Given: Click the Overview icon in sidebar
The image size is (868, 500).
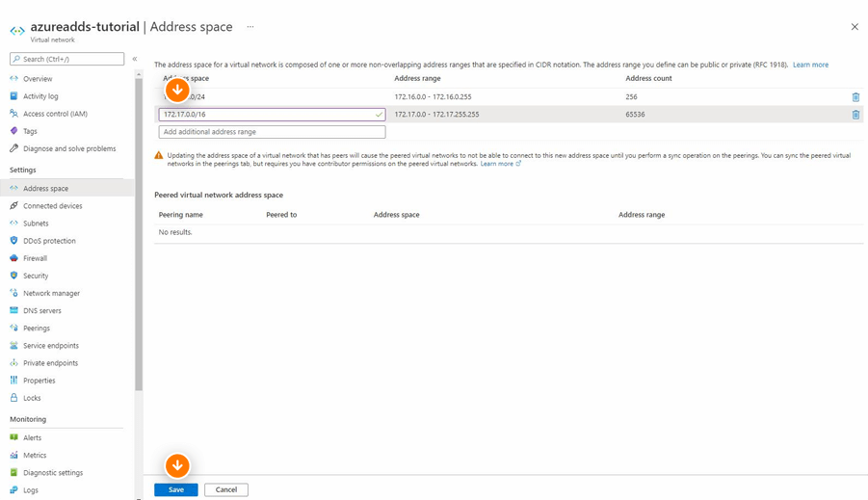Looking at the screenshot, I should point(13,79).
